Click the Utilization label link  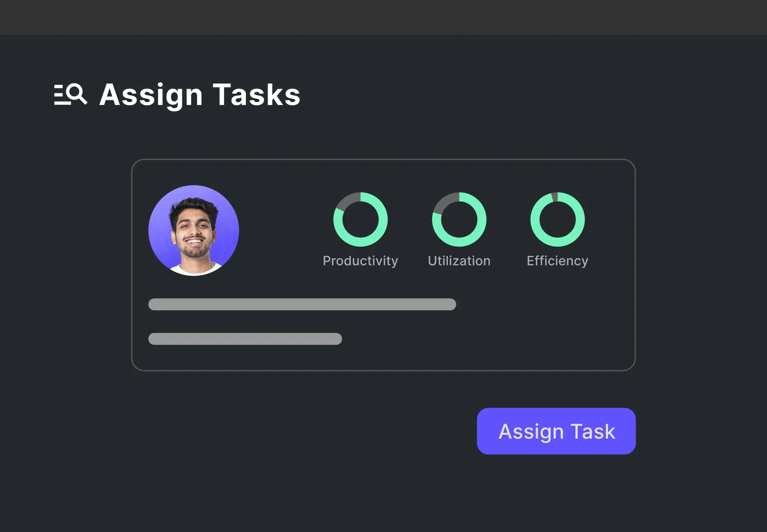coord(459,260)
